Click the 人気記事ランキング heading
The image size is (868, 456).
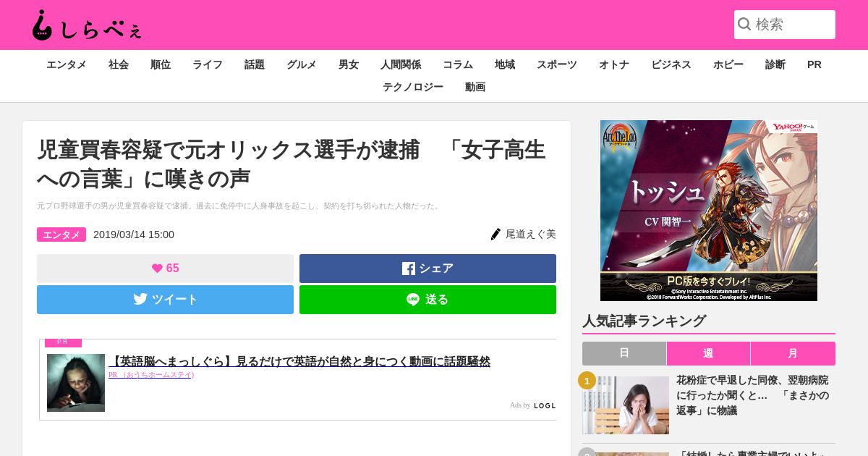coord(644,321)
